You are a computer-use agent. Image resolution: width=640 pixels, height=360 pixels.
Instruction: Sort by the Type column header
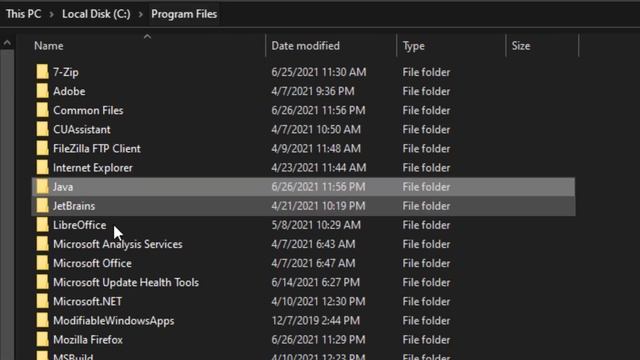pos(413,46)
